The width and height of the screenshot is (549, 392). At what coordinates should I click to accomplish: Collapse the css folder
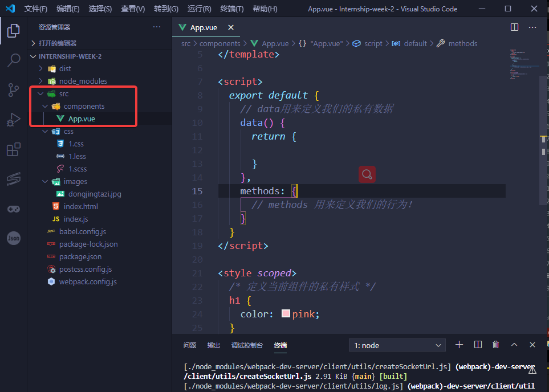pyautogui.click(x=100, y=131)
